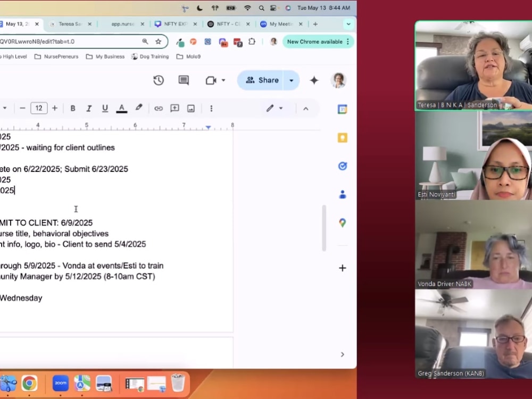Open Google Calendar side panel
532x399 pixels.
[x=342, y=109]
